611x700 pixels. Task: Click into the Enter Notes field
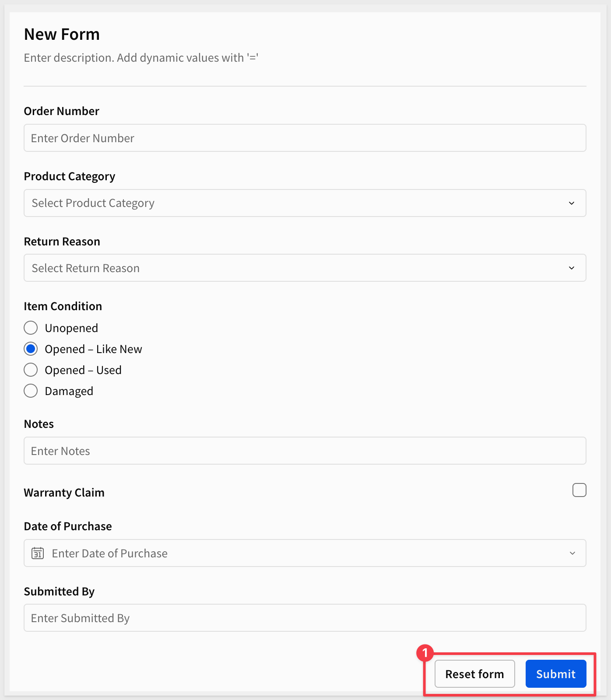(305, 451)
